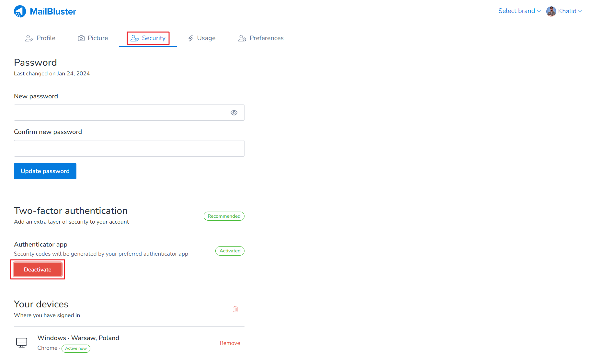Switch to the Usage tab
This screenshot has width=591, height=364.
click(x=206, y=38)
